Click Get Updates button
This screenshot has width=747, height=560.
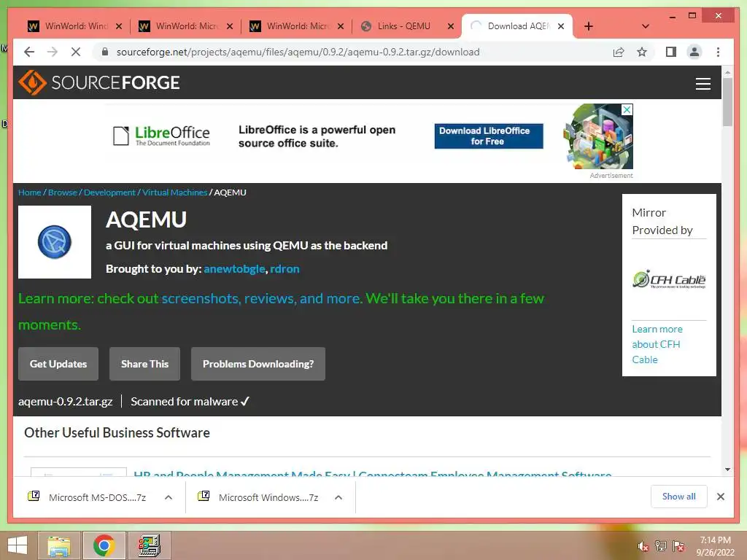pyautogui.click(x=58, y=364)
